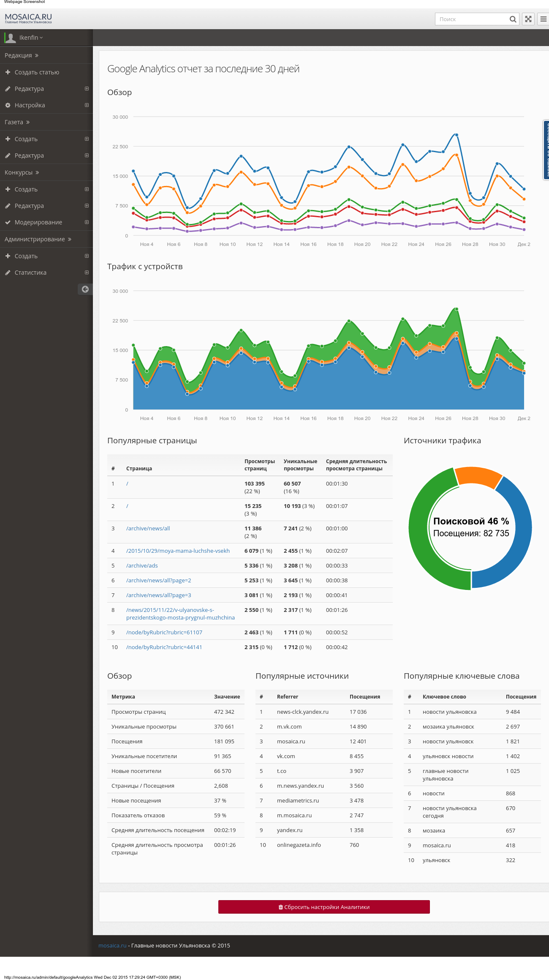549x980 pixels.
Task: Toggle fullscreen with the expand arrows icon
Action: pyautogui.click(x=528, y=19)
